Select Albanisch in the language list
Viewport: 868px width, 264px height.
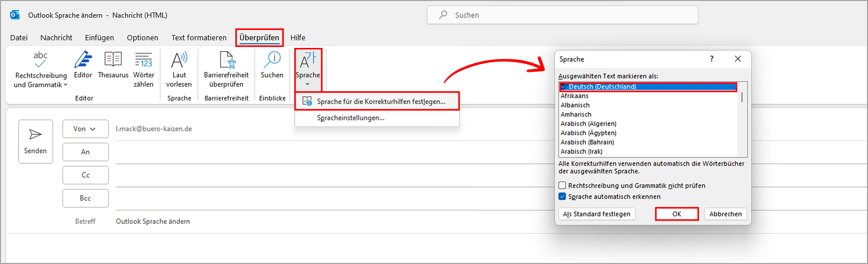575,105
